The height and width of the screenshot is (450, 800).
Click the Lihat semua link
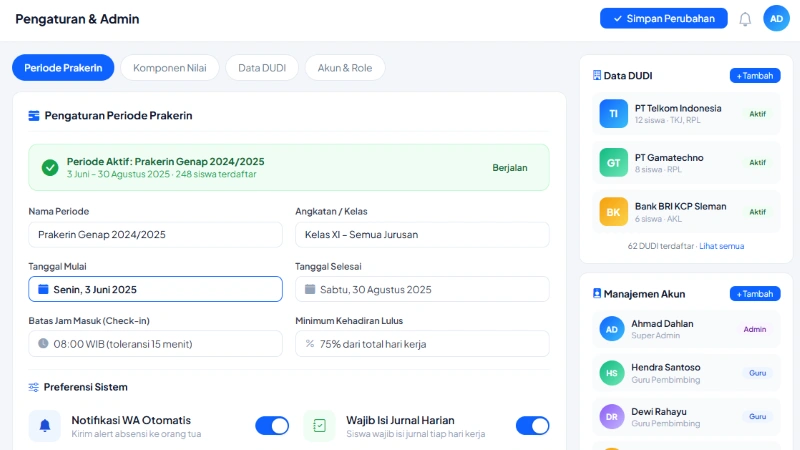(x=721, y=246)
